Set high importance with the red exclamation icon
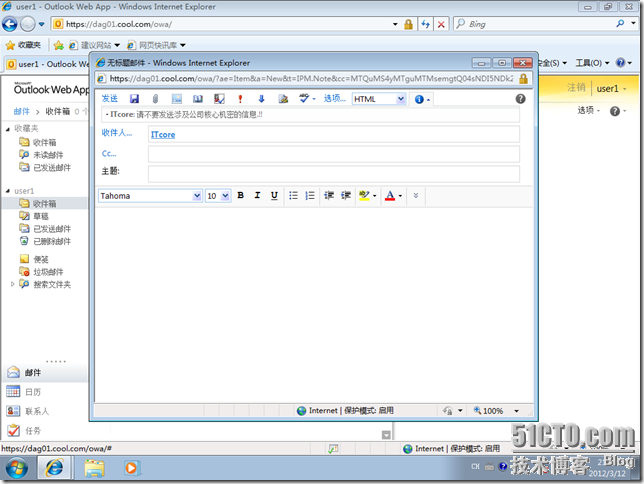644x484 pixels. (240, 99)
